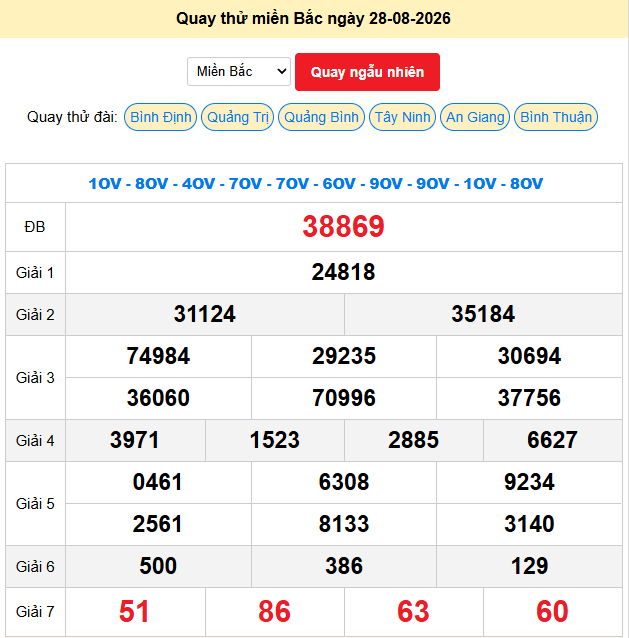
Task: Open the An Giang trial draw
Action: coord(475,117)
